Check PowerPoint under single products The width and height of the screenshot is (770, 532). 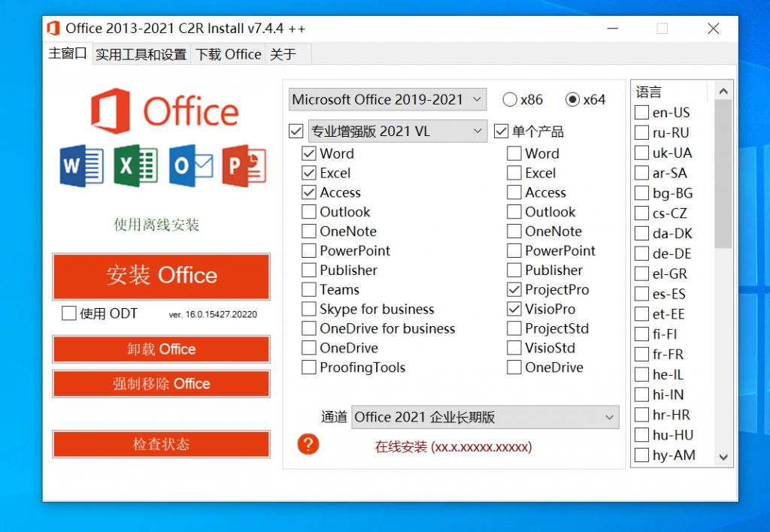click(x=514, y=251)
